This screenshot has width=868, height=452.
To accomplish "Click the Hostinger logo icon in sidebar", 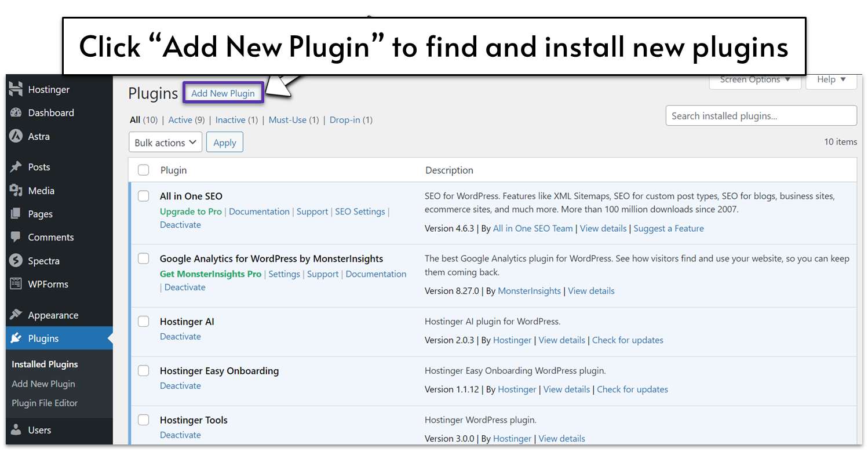I will coord(16,90).
